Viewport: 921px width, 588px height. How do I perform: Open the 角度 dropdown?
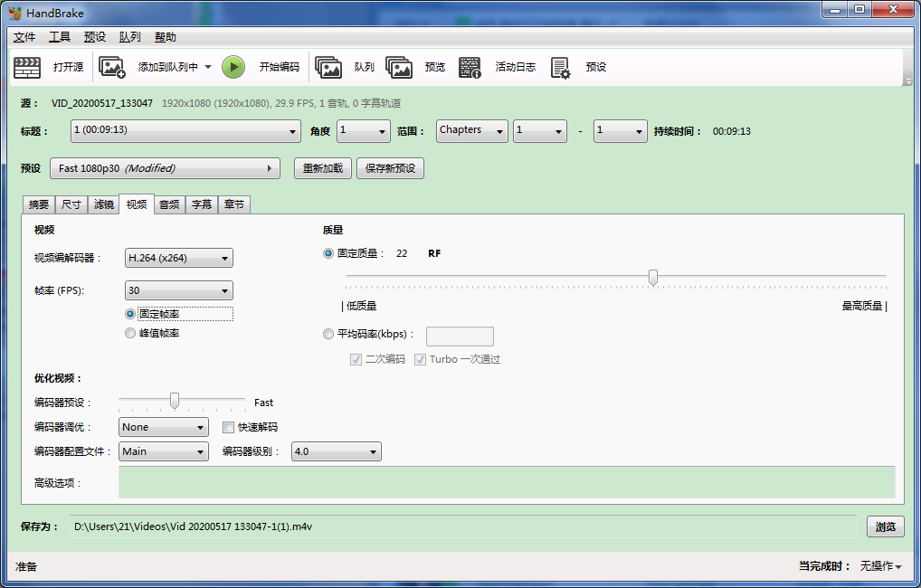click(364, 131)
